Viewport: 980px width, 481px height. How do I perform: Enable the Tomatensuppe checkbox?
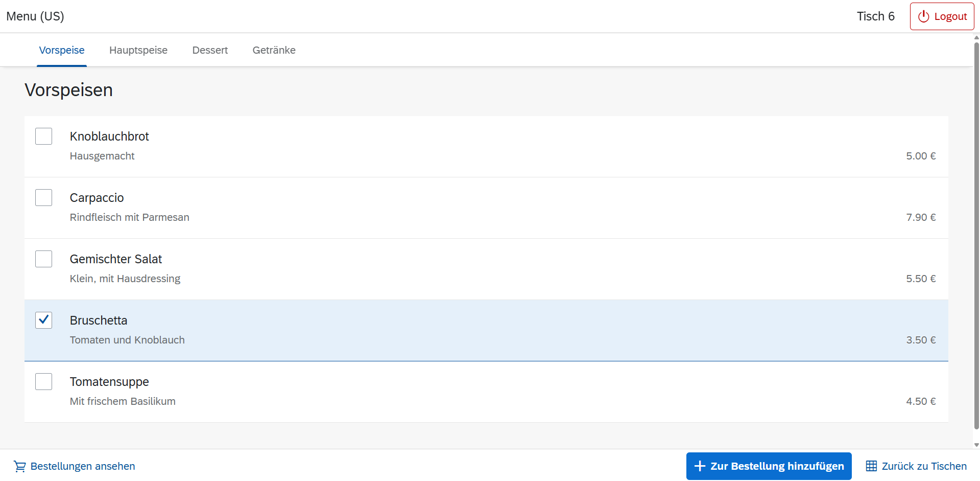[44, 382]
